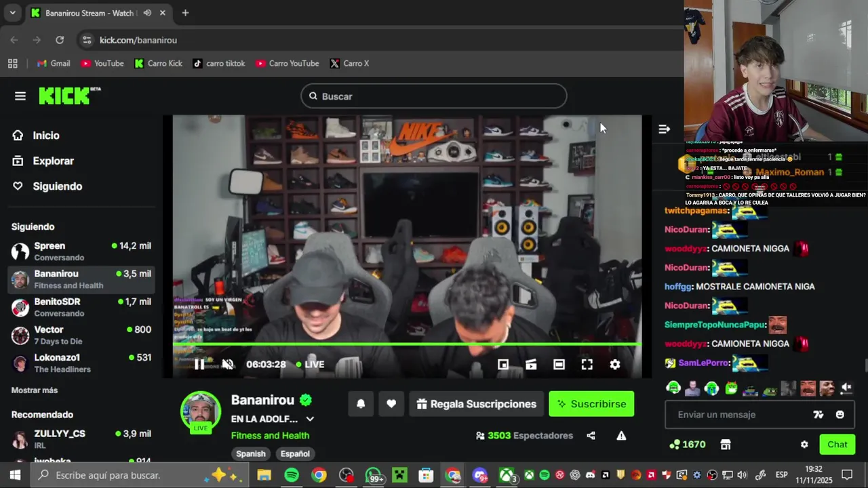Select Bananirou in the followed list
The width and height of the screenshot is (868, 488).
(81, 279)
